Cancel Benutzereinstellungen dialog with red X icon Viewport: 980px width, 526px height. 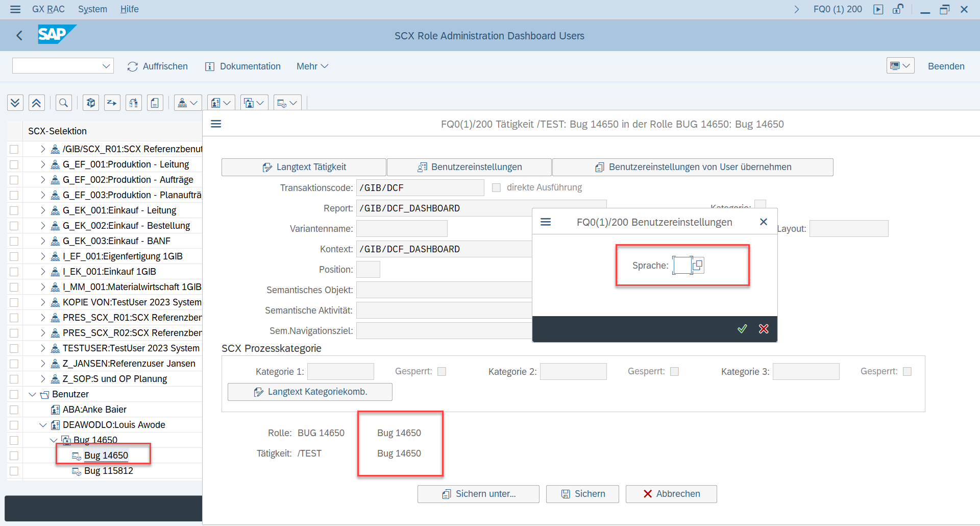[764, 329]
